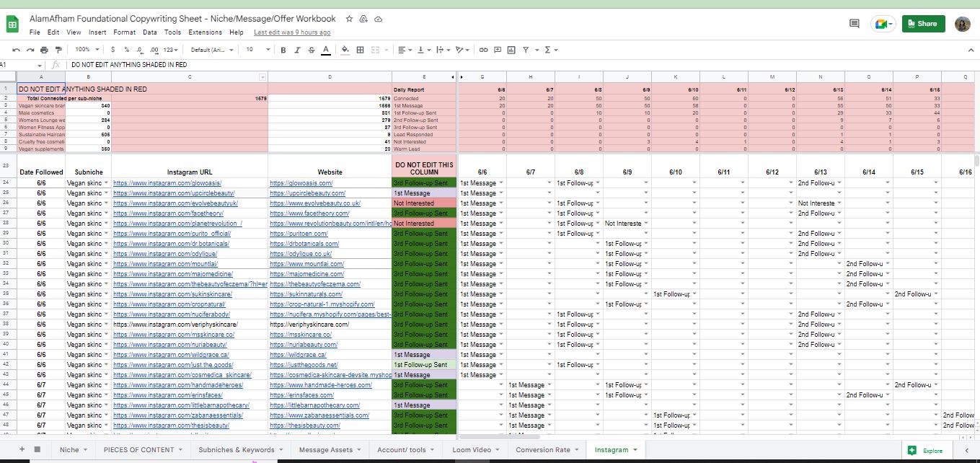Open the text wrapping dropdown
The height and width of the screenshot is (463, 980).
tap(442, 50)
